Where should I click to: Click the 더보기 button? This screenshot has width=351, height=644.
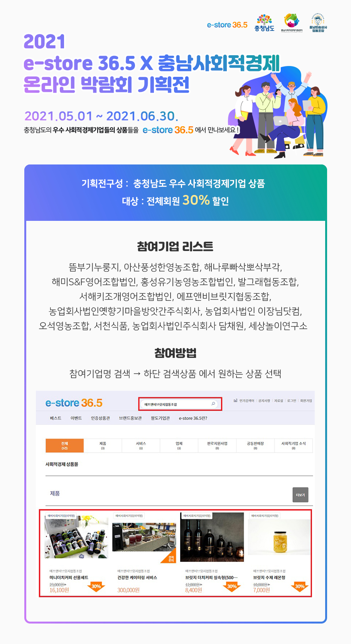tap(300, 495)
